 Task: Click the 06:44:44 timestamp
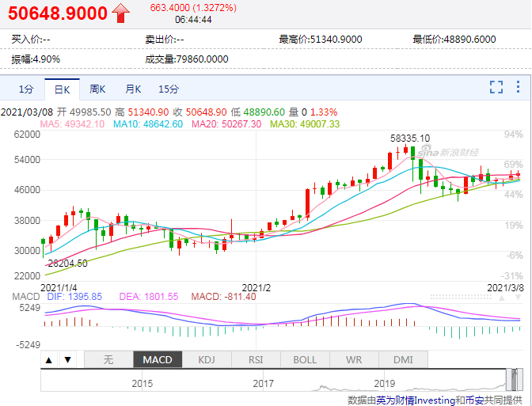(x=193, y=20)
